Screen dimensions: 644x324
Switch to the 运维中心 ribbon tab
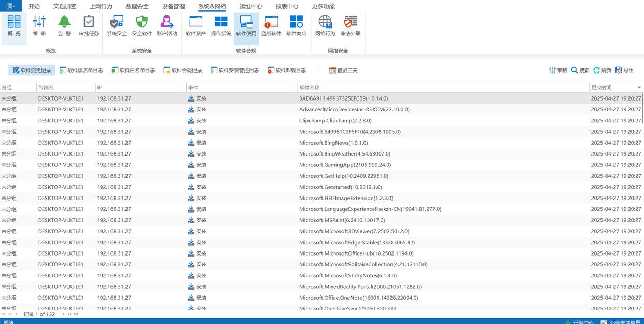pos(250,6)
